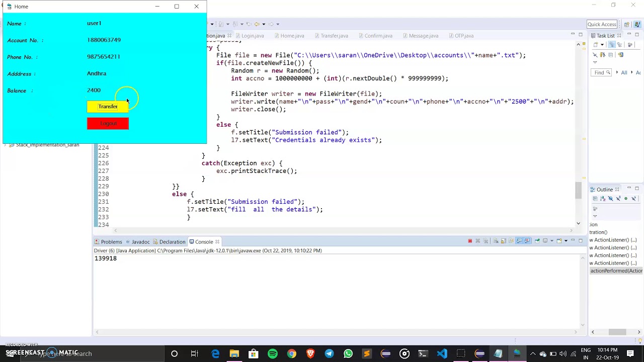This screenshot has height=362, width=644.
Task: Click editor scroll-down arrow
Action: 578,224
